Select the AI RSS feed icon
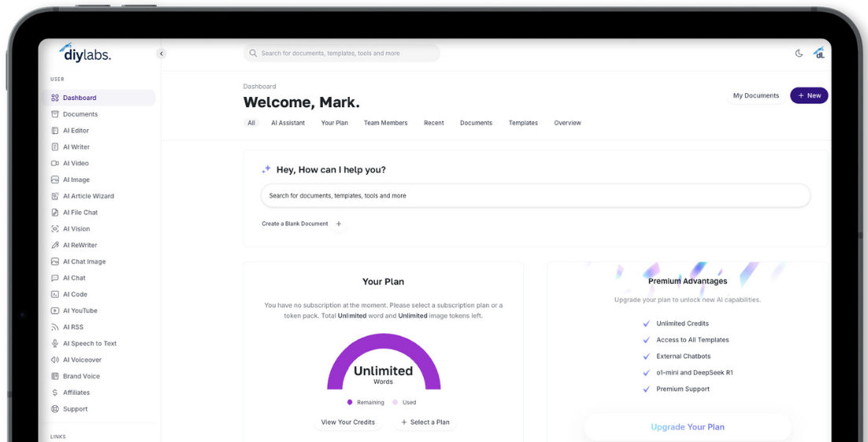This screenshot has width=868, height=442. tap(55, 327)
